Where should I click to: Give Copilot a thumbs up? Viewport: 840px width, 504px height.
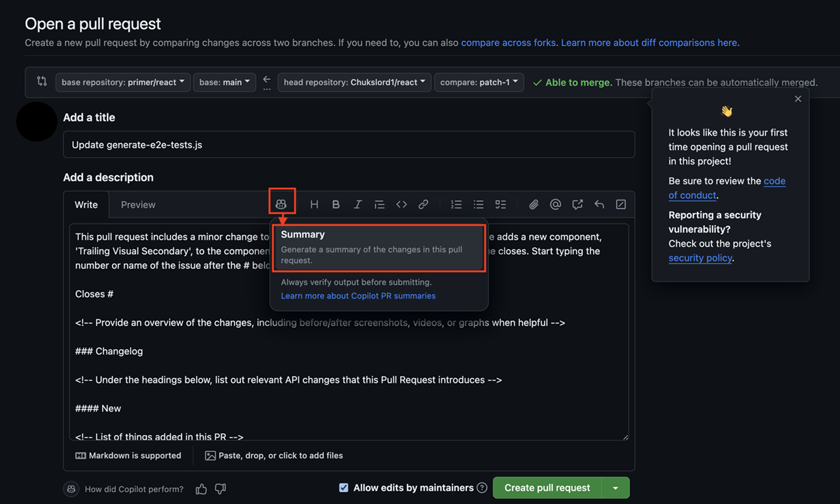[201, 488]
